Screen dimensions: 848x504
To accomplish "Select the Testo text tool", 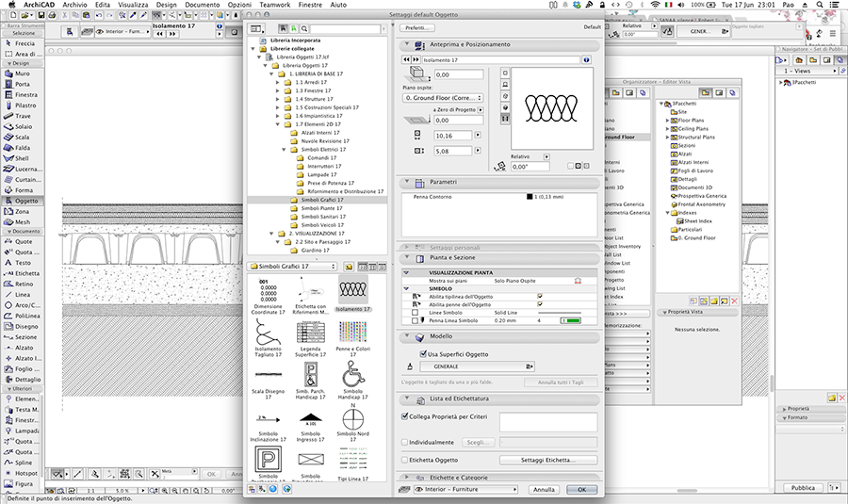I will 23,263.
